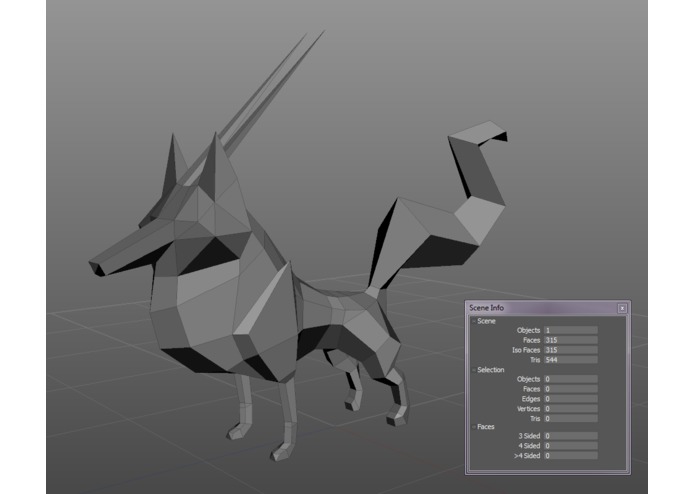Click the 'Iso Faces' label
This screenshot has width=695, height=494.
(x=526, y=350)
